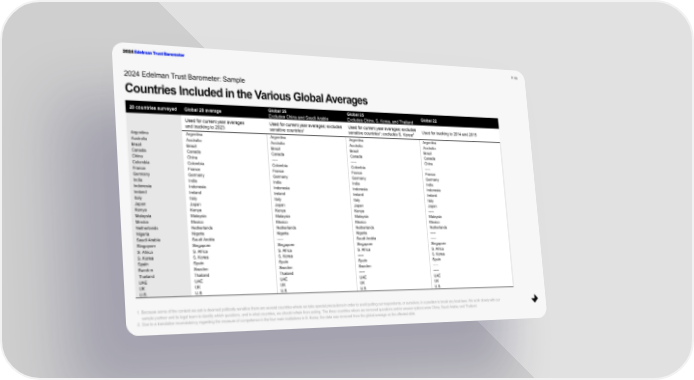Screen dimensions: 694x380
Task: Click the description under Global 28 average header
Action: [215, 124]
